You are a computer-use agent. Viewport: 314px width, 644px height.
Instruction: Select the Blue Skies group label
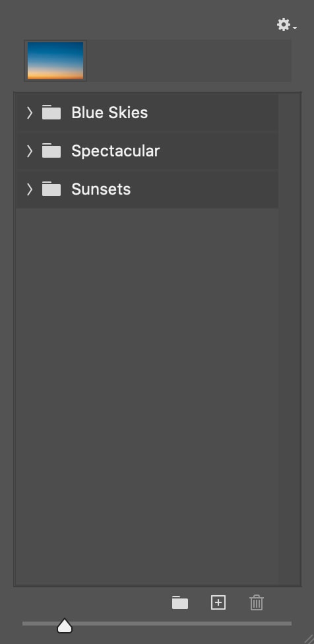point(110,113)
